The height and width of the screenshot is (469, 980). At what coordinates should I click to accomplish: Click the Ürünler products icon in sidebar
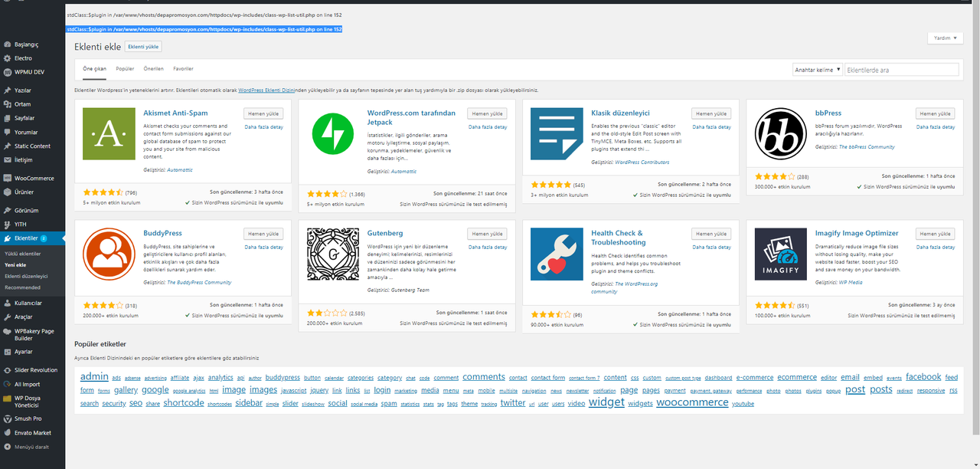(x=7, y=192)
